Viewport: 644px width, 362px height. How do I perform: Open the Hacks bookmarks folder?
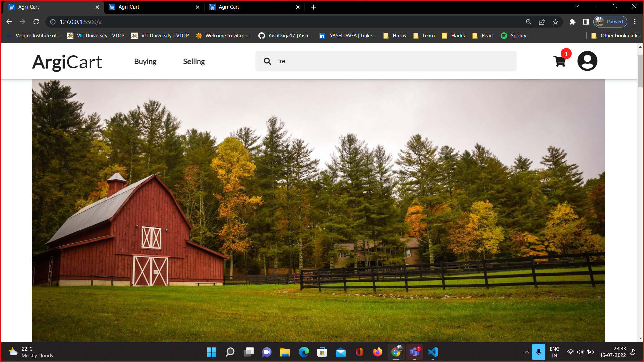tap(453, 36)
